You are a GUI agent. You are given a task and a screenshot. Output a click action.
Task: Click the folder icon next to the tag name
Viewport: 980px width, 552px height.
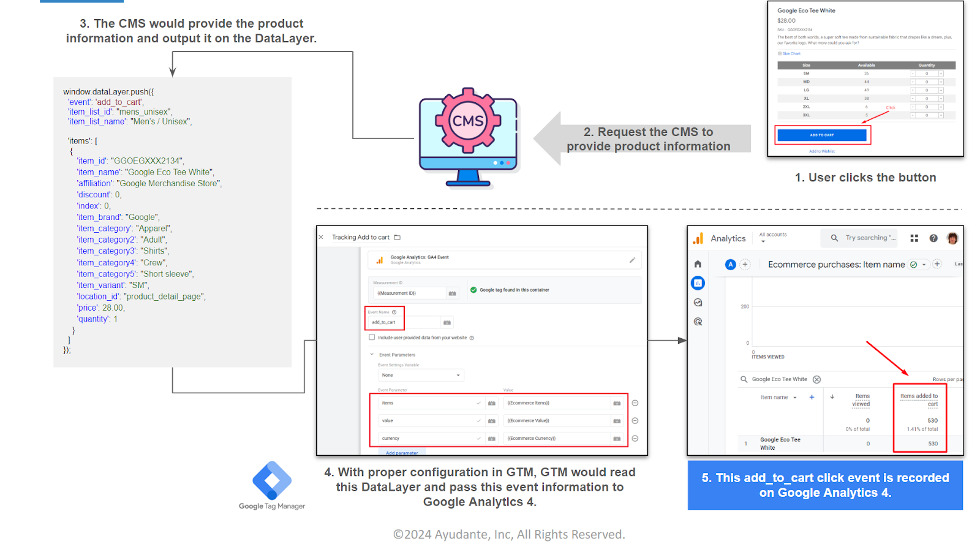[x=397, y=237]
